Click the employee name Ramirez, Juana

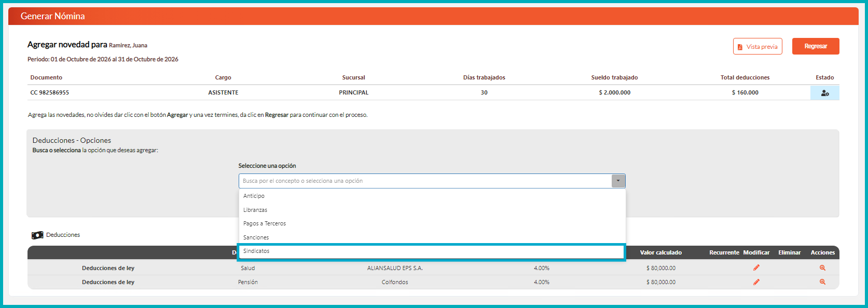click(128, 45)
